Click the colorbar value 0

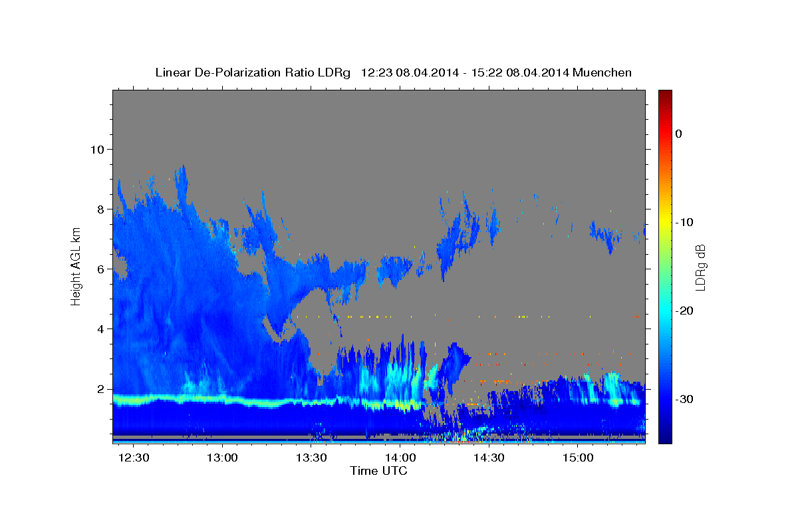coord(678,134)
